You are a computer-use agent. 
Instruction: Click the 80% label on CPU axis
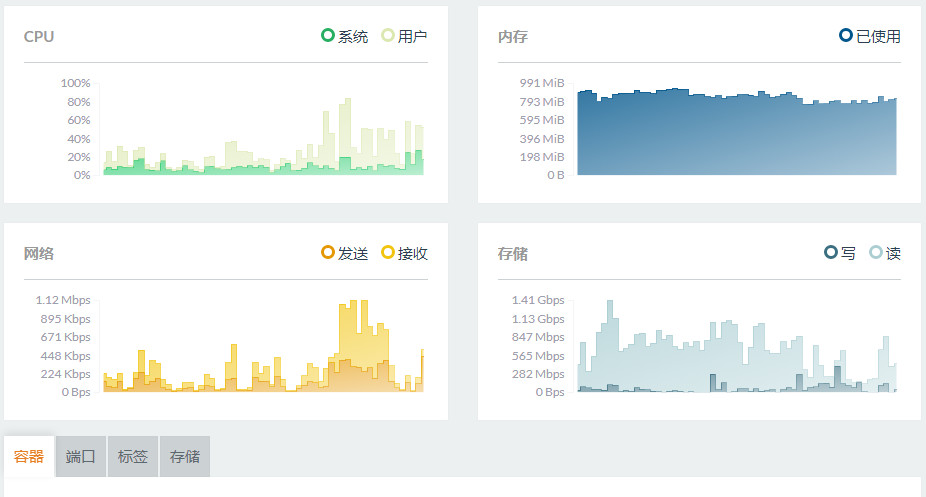point(79,102)
